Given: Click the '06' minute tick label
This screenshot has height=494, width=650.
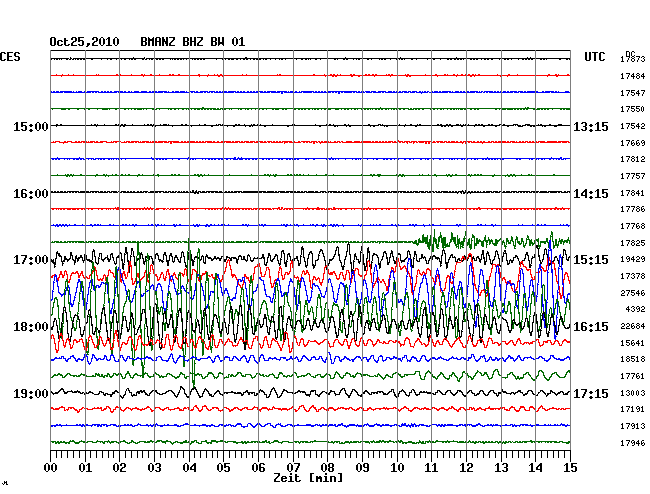Looking at the screenshot, I should [x=258, y=468].
